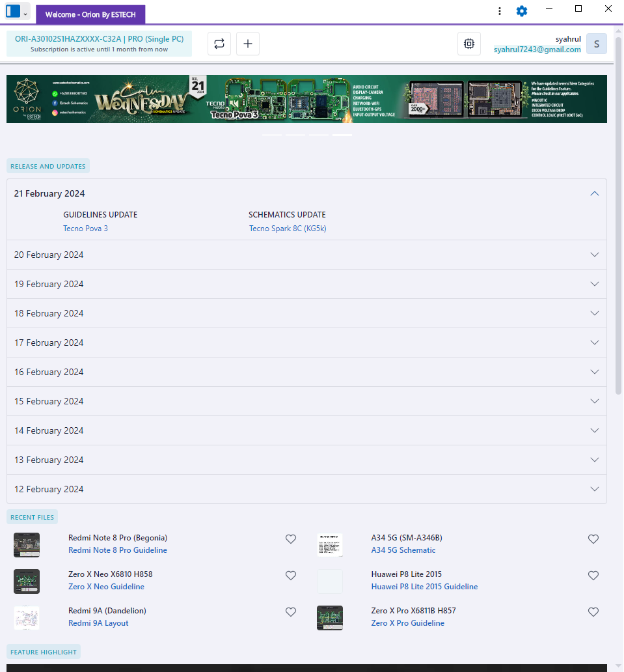Expand the 17 February 2024 section
The image size is (624, 672).
click(x=306, y=343)
